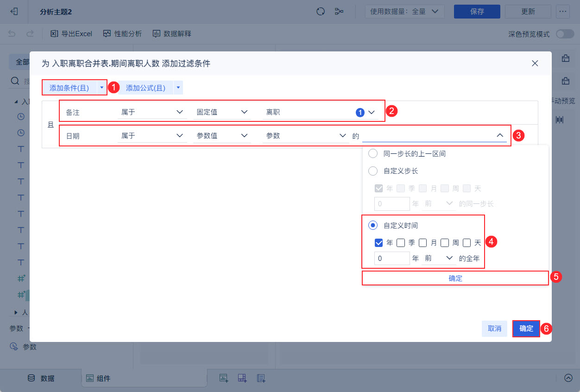Open 使用数据量: 全量 dropdown
The height and width of the screenshot is (392, 580).
(405, 12)
